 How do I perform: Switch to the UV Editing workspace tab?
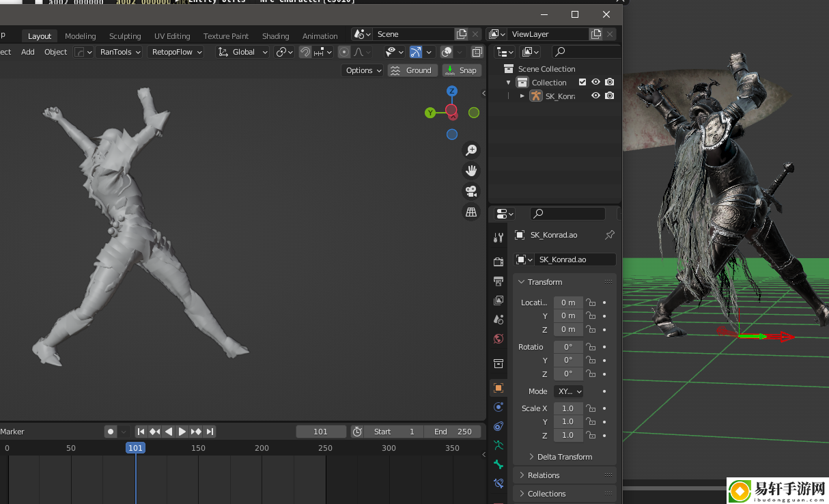(x=172, y=36)
